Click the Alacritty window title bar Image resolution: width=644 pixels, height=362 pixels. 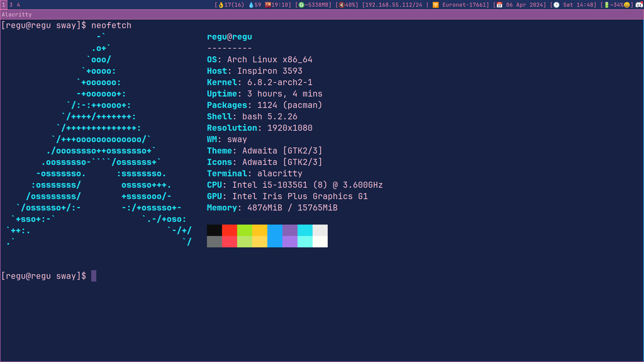point(322,14)
